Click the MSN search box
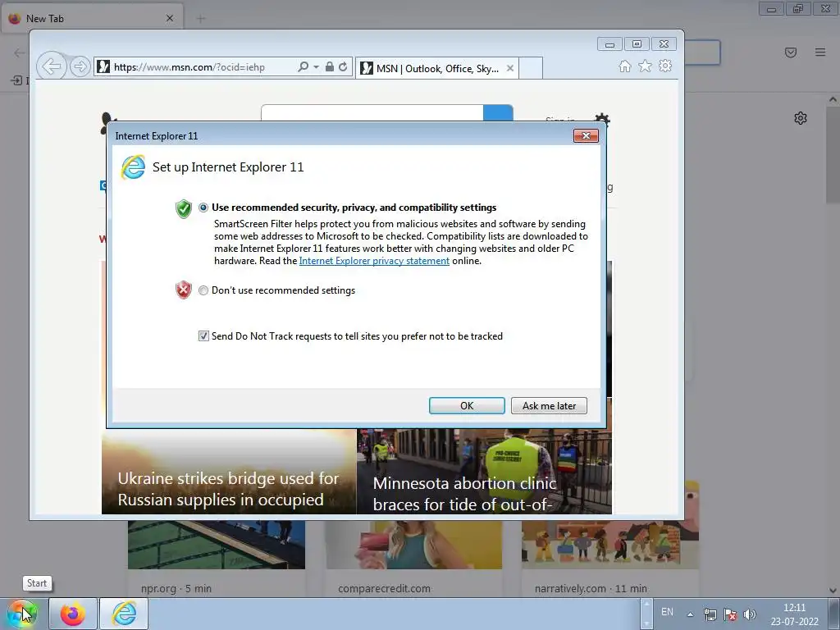840x630 pixels. (372, 113)
